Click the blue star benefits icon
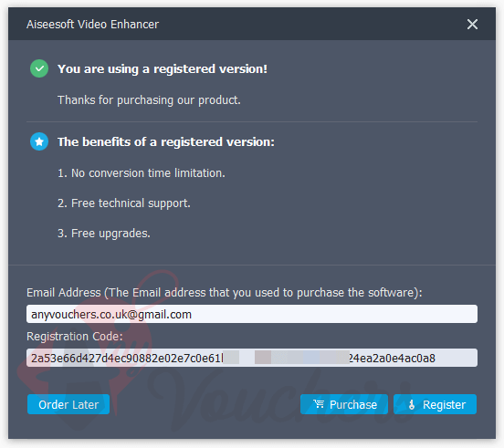Viewport: 504px width, 448px height. pos(39,141)
